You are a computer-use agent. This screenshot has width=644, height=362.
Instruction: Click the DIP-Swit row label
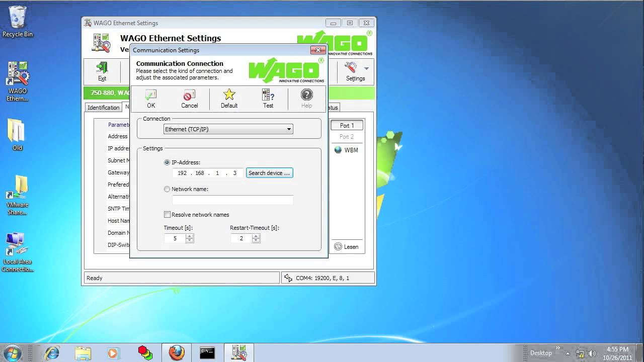click(118, 245)
